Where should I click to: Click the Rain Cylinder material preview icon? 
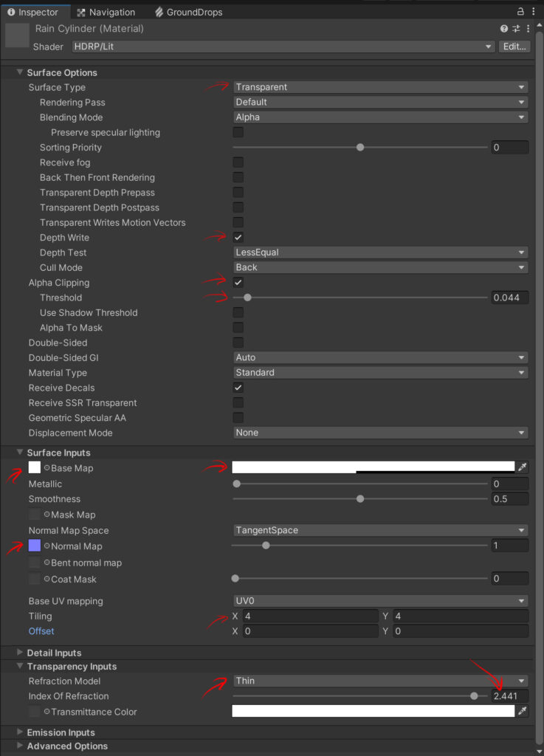point(16,36)
